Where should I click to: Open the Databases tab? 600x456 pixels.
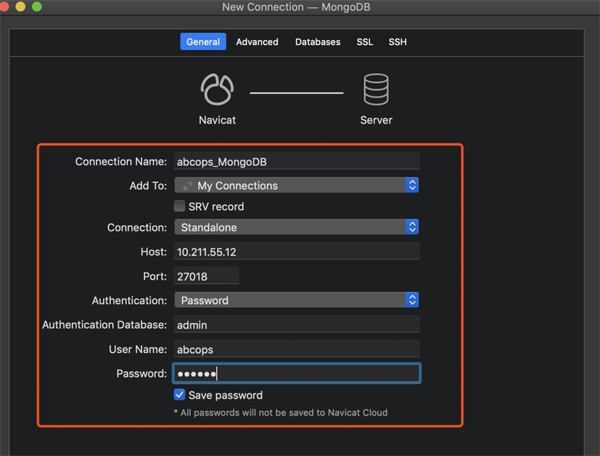[318, 42]
